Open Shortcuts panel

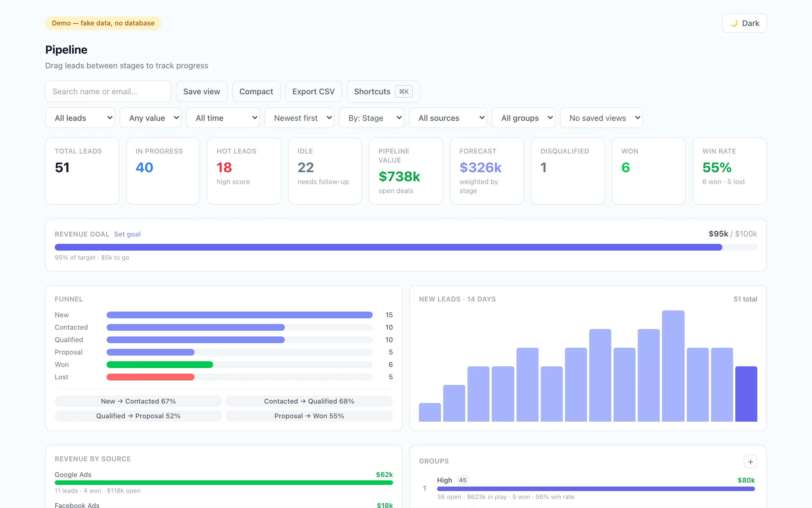click(x=383, y=91)
